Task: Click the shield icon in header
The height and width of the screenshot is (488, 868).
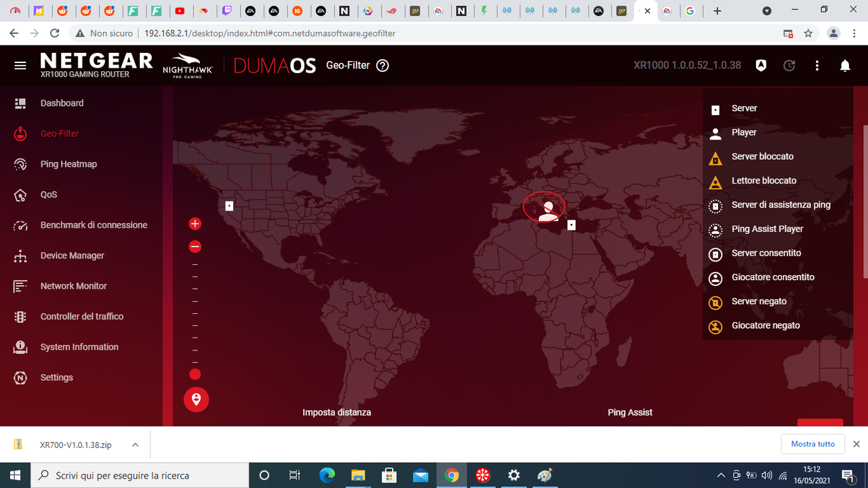Action: (x=761, y=66)
